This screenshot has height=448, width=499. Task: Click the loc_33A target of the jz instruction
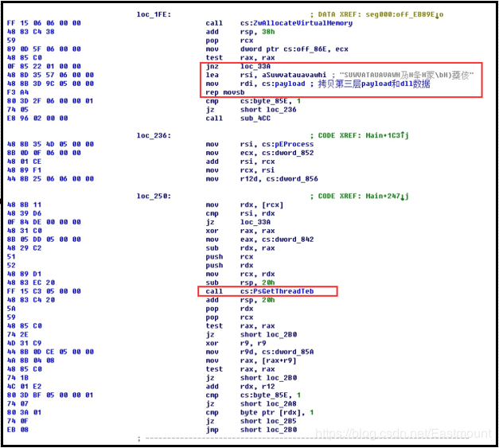255,222
